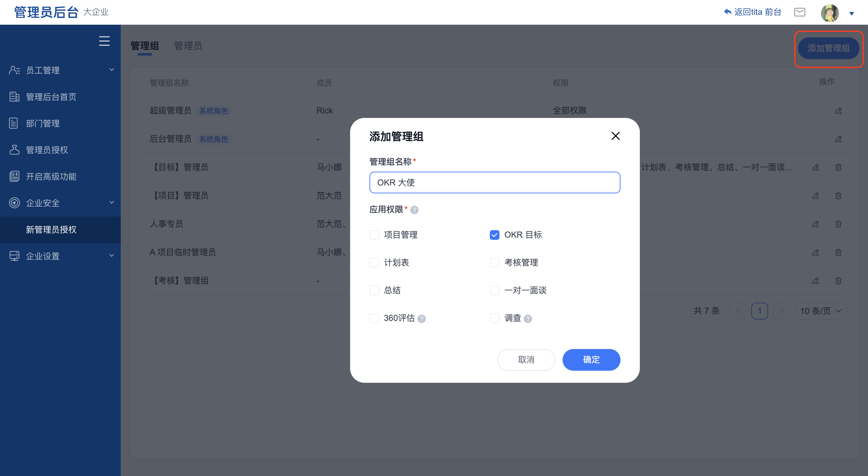
Task: Edit the 超级管理员 row
Action: click(x=838, y=111)
